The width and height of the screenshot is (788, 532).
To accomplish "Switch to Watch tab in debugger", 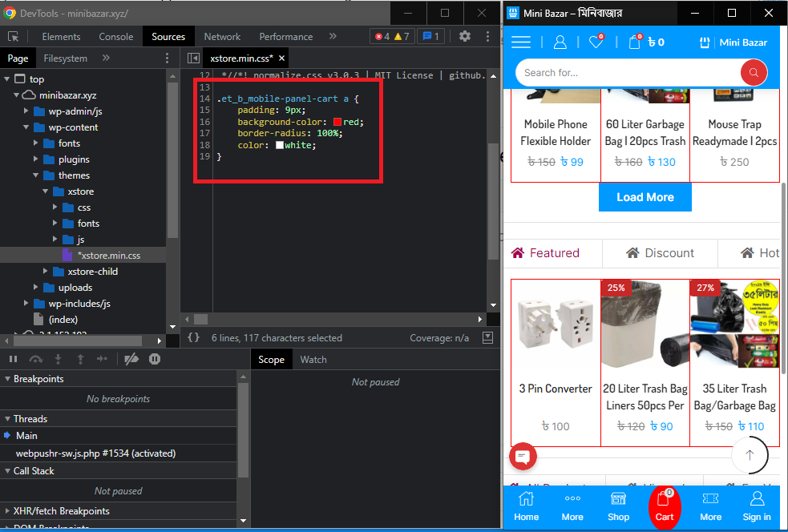I will (313, 360).
